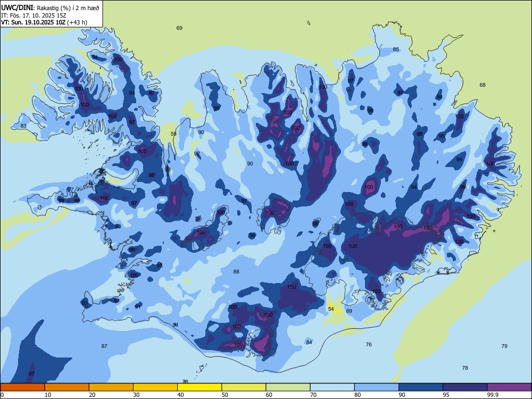Click the 0–10 dark red-orange legend swatch
This screenshot has width=532, height=399.
[x=22, y=387]
